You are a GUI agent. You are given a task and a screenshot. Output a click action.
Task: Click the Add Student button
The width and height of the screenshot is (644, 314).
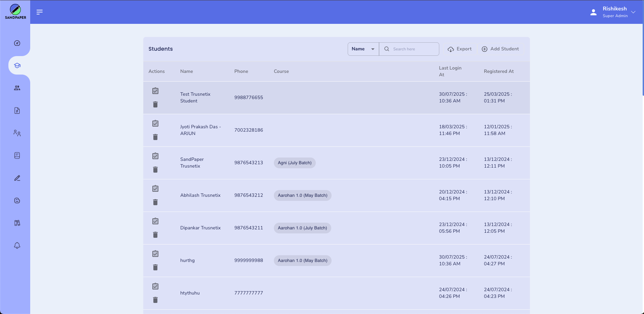tap(500, 49)
